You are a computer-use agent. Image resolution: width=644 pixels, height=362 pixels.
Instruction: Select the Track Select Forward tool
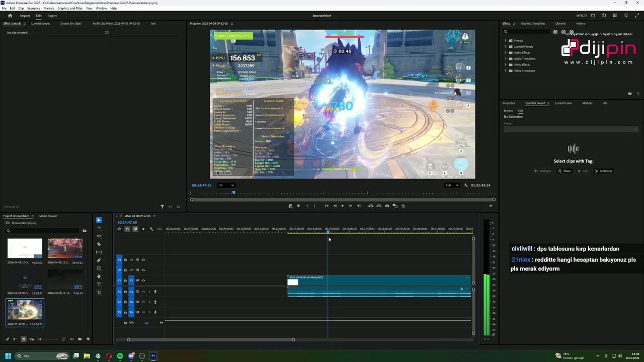(x=99, y=228)
